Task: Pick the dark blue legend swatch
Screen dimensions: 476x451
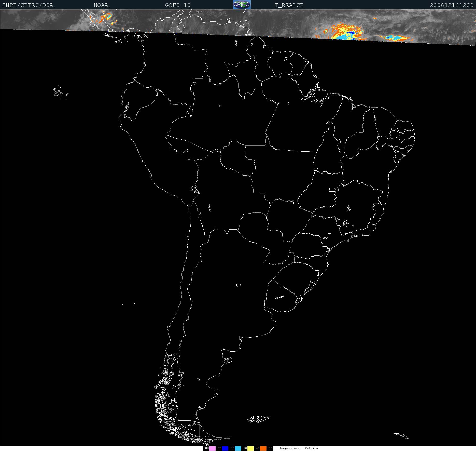Action: [225, 448]
